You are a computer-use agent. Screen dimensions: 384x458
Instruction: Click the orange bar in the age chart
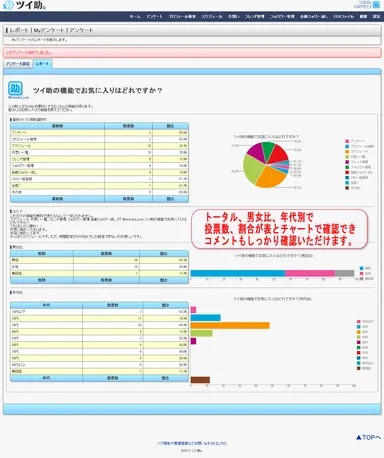[x=230, y=325]
